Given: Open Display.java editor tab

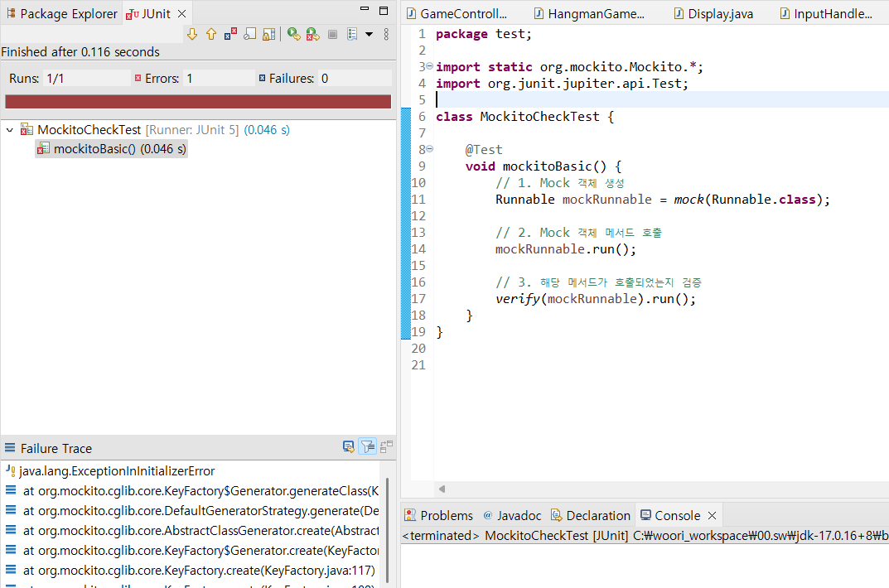Looking at the screenshot, I should (x=714, y=13).
